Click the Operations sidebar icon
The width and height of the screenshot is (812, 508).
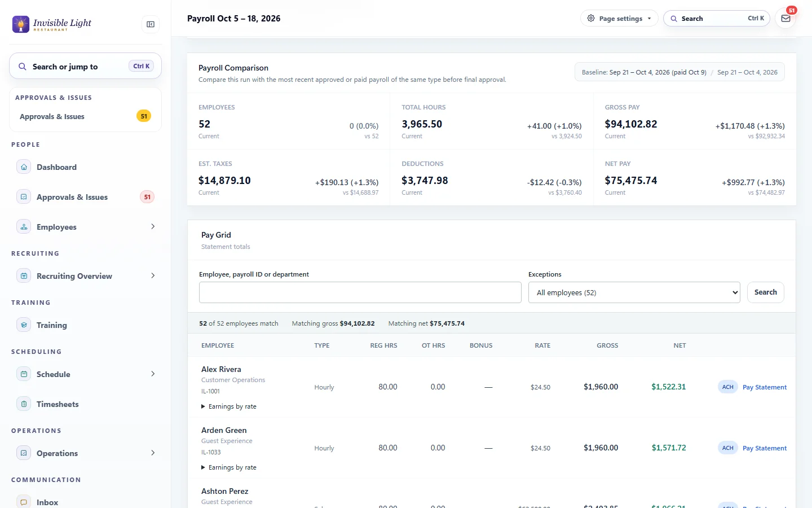click(x=24, y=453)
